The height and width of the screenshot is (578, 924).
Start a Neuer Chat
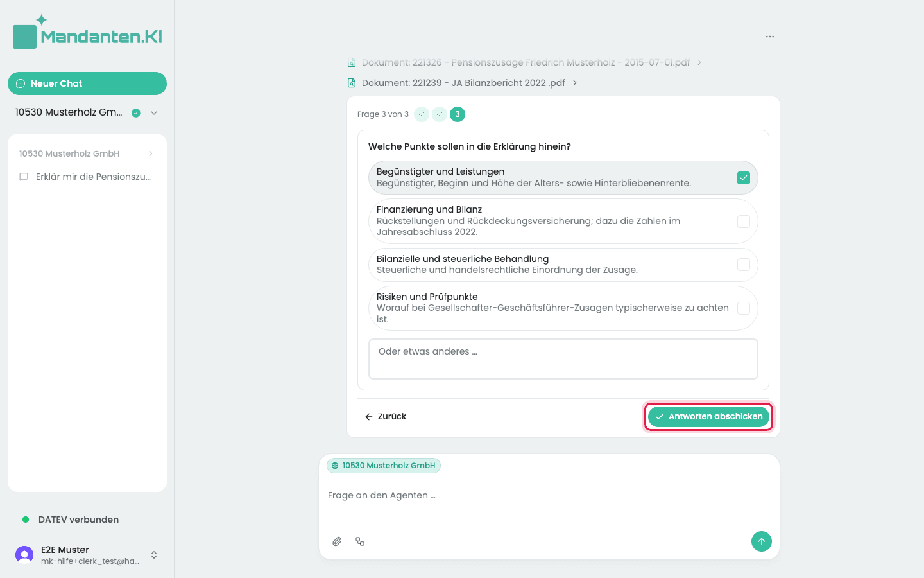click(87, 83)
